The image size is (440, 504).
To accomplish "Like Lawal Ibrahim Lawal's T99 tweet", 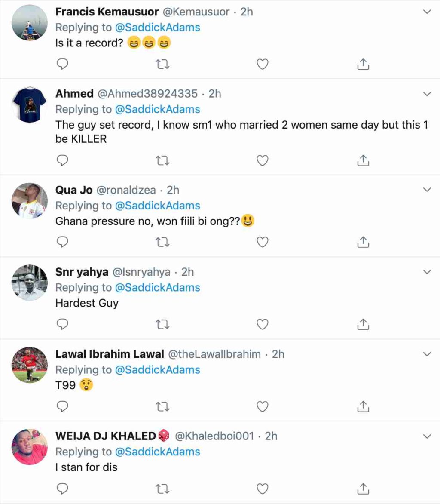I will point(262,406).
